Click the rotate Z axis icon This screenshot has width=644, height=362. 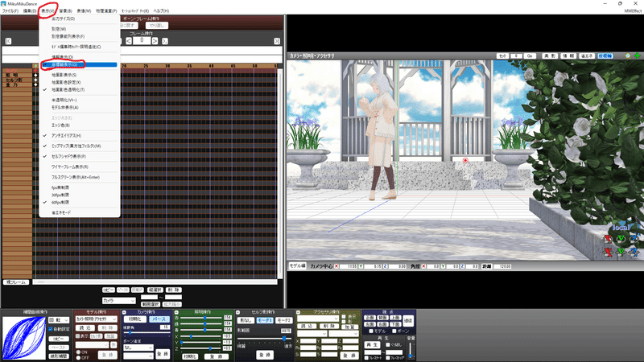coord(634,238)
